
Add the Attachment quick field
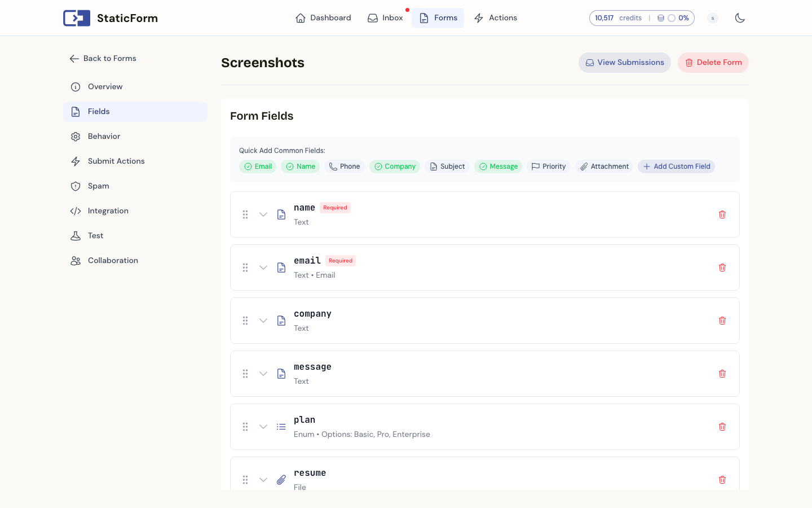pos(604,167)
